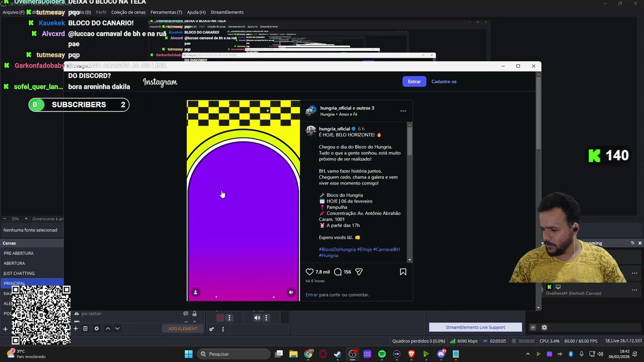Close the streaming dock panel

click(639, 243)
